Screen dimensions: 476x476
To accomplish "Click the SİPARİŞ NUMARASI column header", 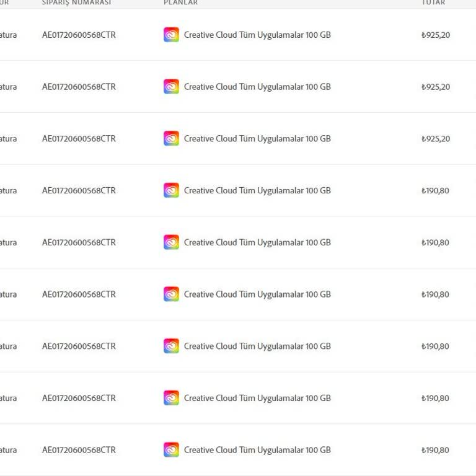I will (76, 2).
